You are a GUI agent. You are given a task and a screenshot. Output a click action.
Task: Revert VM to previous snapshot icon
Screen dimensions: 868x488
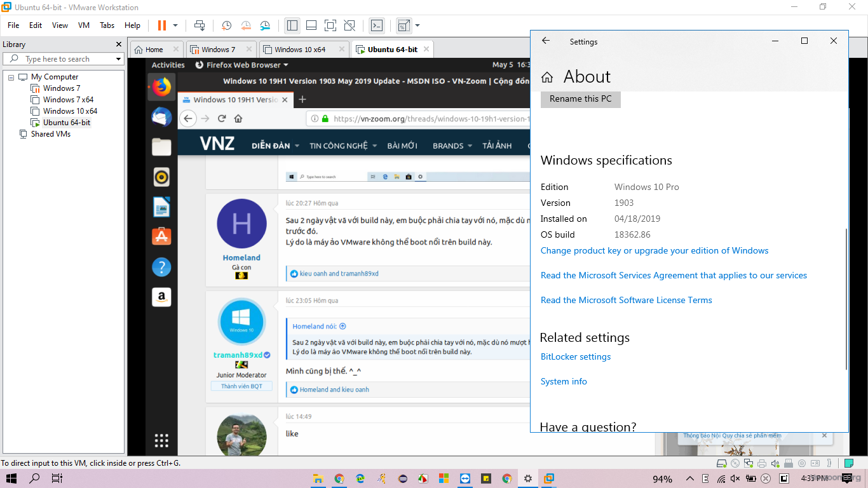pos(246,25)
